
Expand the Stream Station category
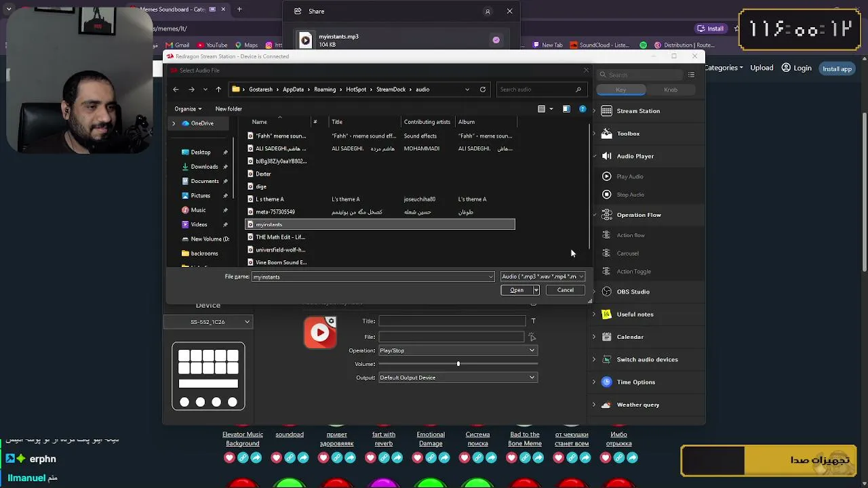point(594,111)
